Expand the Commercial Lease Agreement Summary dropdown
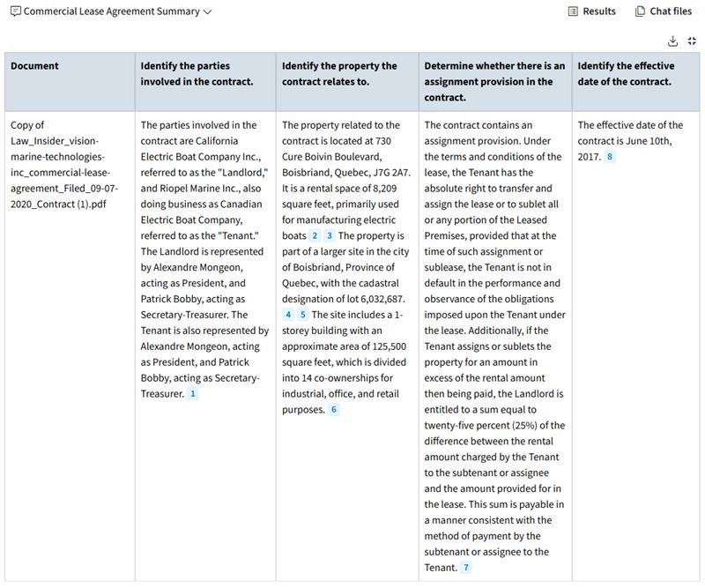Viewport: 705px width, 588px height. pyautogui.click(x=208, y=11)
